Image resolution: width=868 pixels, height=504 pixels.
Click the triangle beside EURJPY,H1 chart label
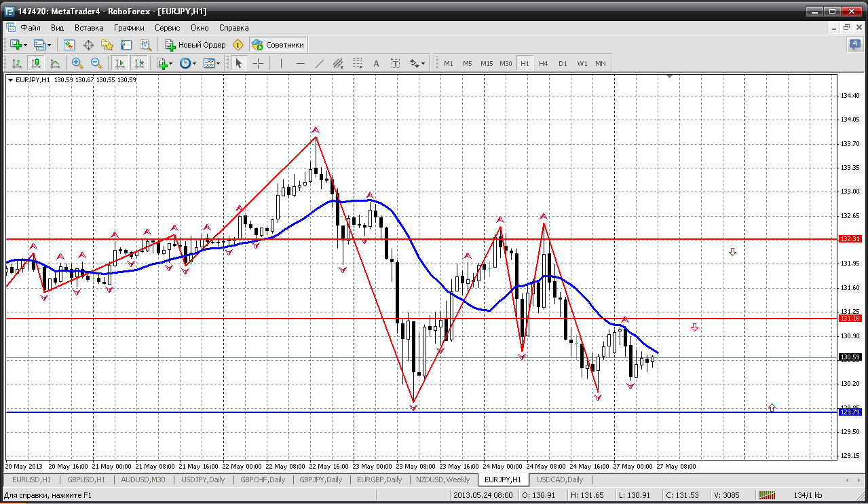click(11, 79)
